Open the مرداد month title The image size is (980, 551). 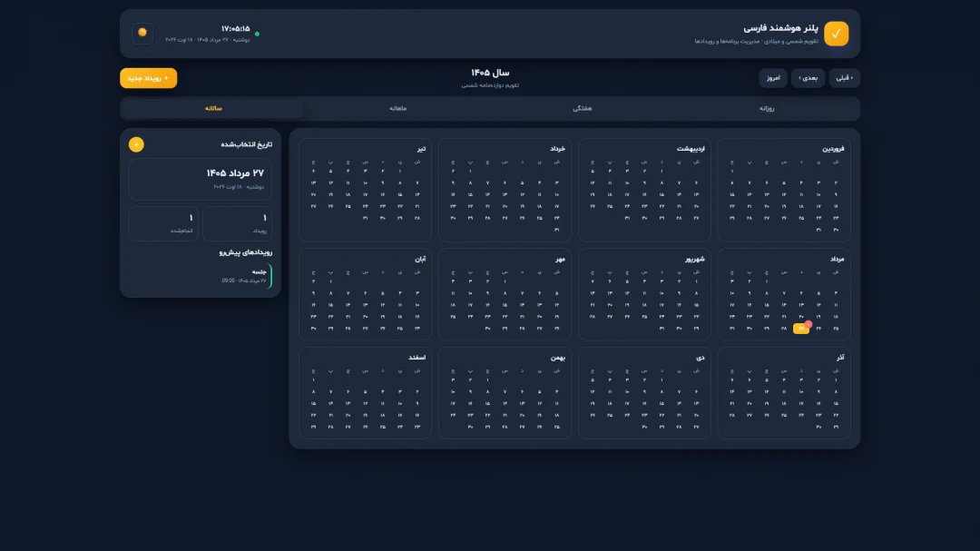(837, 259)
